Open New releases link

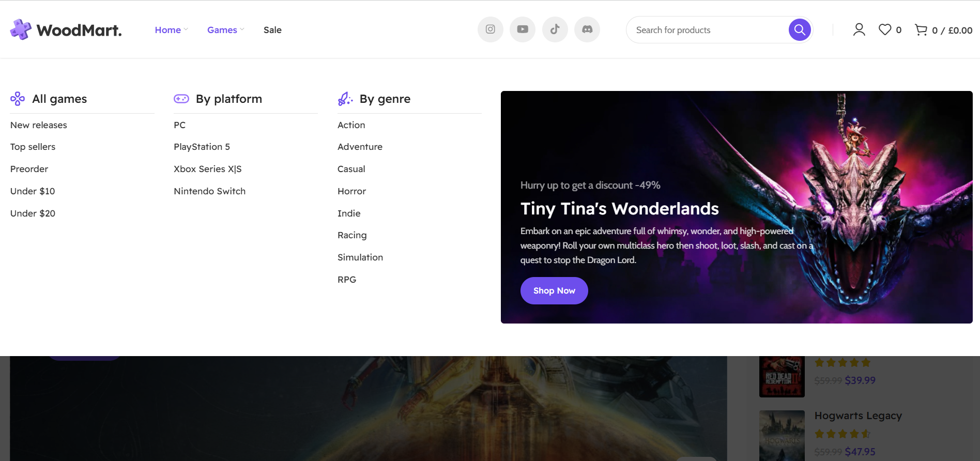coord(39,125)
